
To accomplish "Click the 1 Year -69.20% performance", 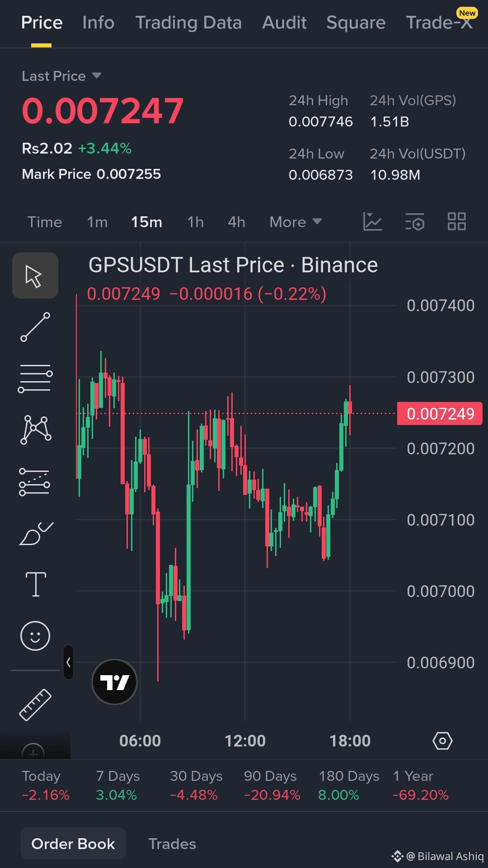I will pos(421,785).
